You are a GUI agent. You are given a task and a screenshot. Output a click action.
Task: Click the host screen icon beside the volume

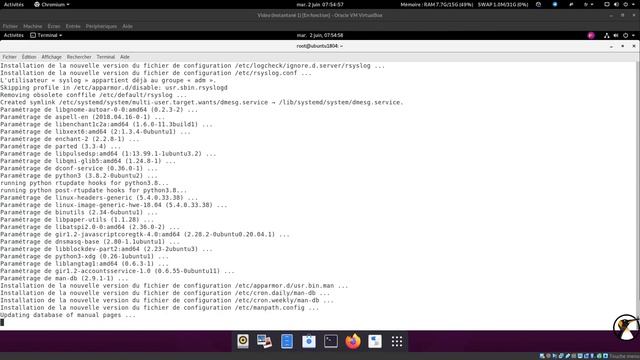pyautogui.click(x=607, y=4)
